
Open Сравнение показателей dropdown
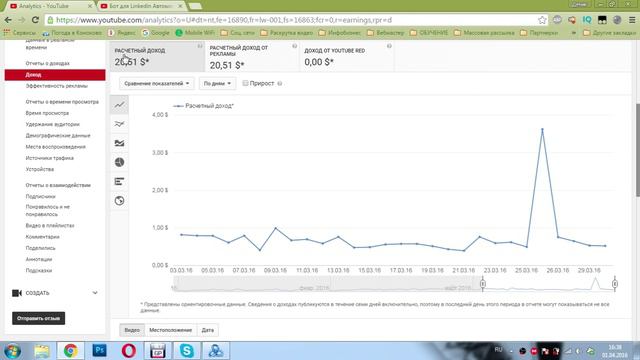pos(157,83)
